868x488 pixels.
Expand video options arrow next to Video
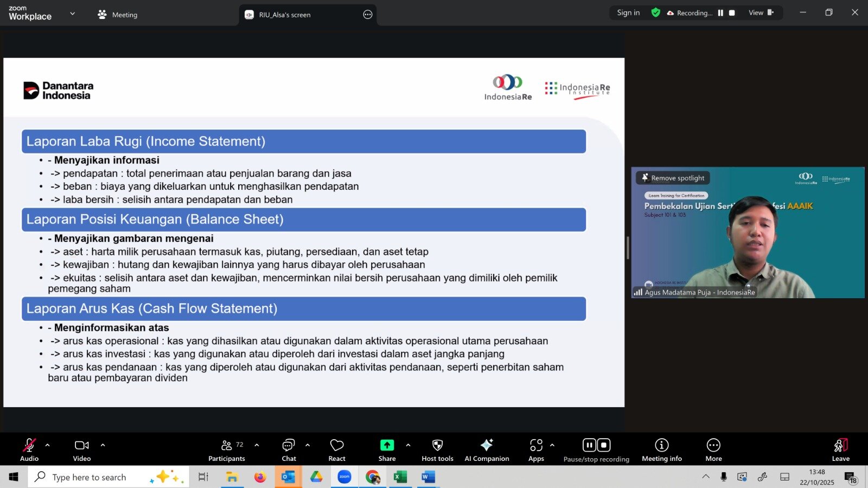coord(103,445)
